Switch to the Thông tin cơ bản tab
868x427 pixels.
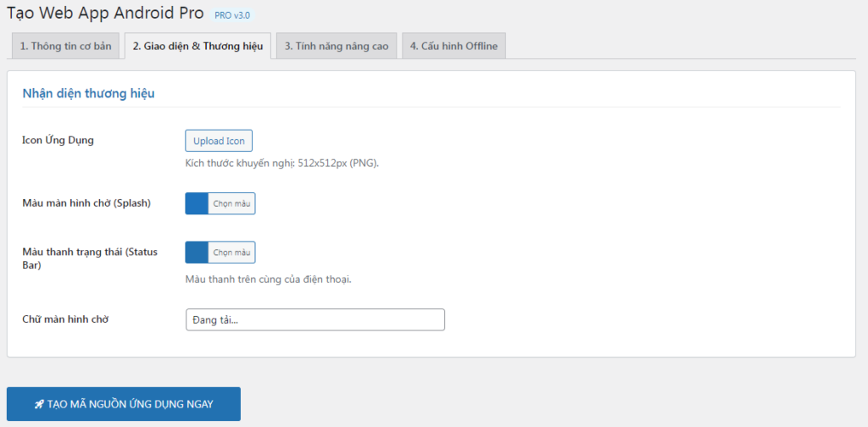65,46
